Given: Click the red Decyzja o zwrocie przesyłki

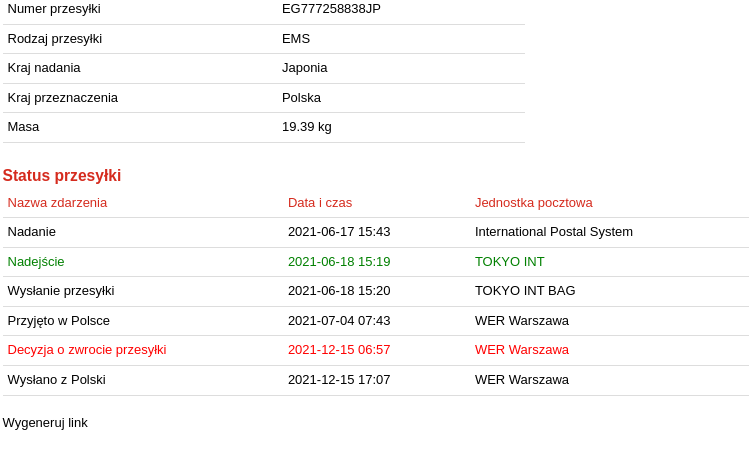Looking at the screenshot, I should coord(87,350).
